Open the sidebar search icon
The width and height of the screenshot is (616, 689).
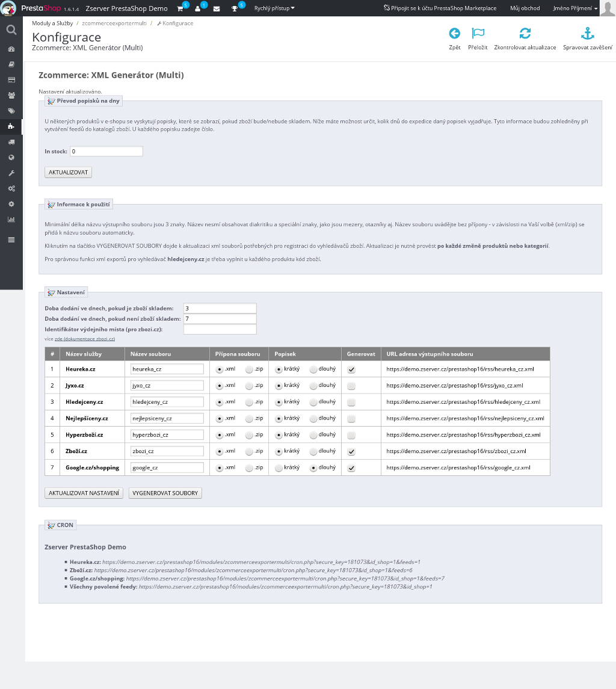coord(11,30)
